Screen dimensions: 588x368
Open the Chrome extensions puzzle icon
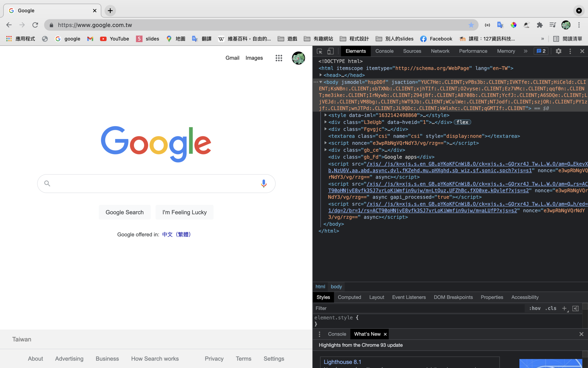540,25
